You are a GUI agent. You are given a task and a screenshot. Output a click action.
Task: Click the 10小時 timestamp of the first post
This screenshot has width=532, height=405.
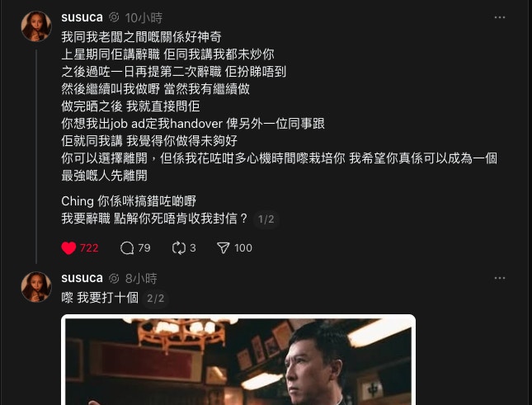[144, 17]
